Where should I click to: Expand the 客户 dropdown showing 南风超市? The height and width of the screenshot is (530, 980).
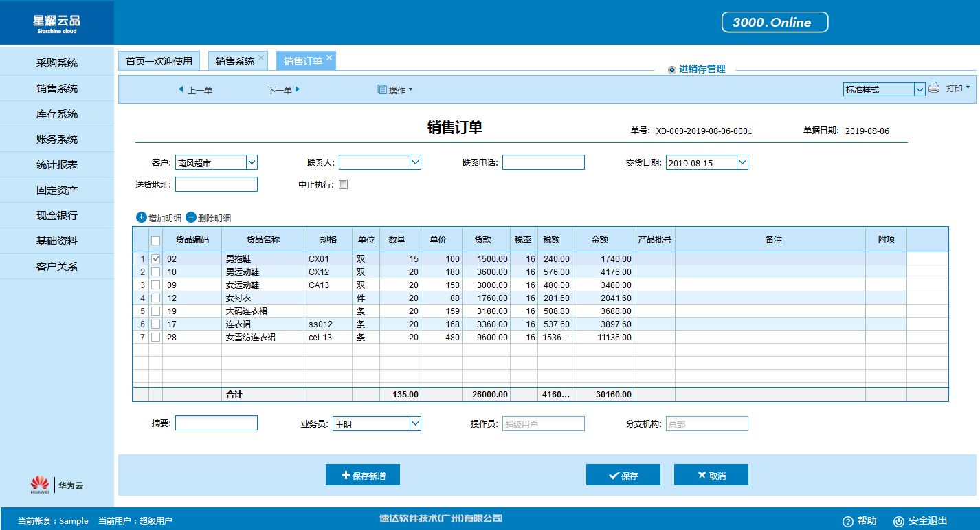point(252,162)
